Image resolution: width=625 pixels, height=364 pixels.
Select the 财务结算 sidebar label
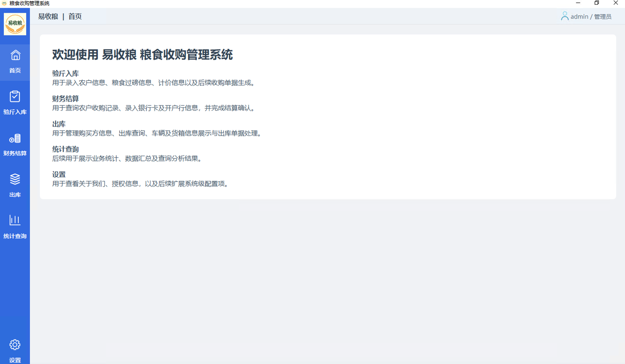[x=15, y=153]
